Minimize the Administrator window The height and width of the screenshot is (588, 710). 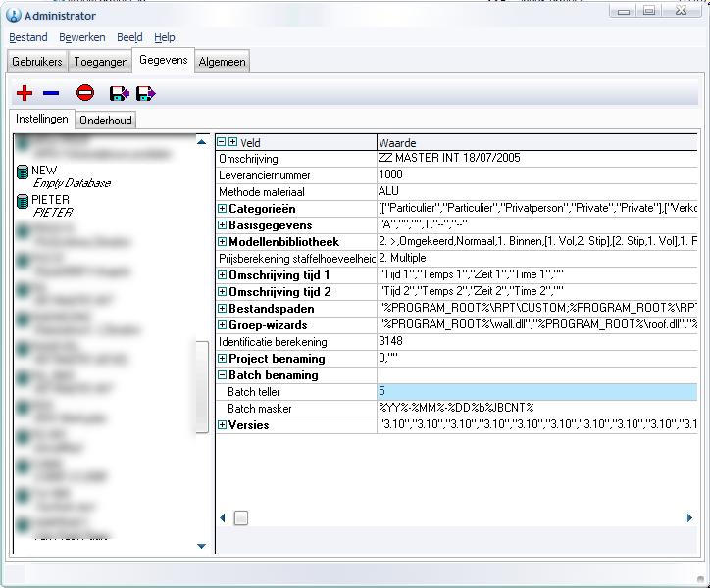[623, 11]
